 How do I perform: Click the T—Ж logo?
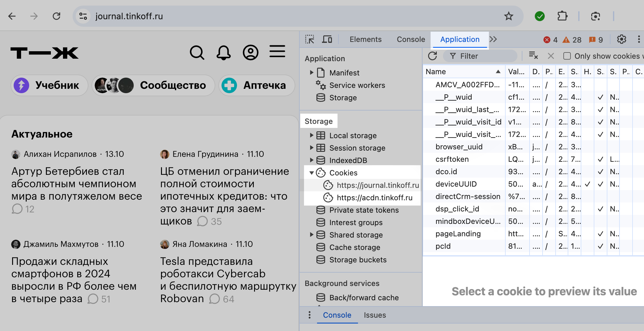pyautogui.click(x=45, y=53)
